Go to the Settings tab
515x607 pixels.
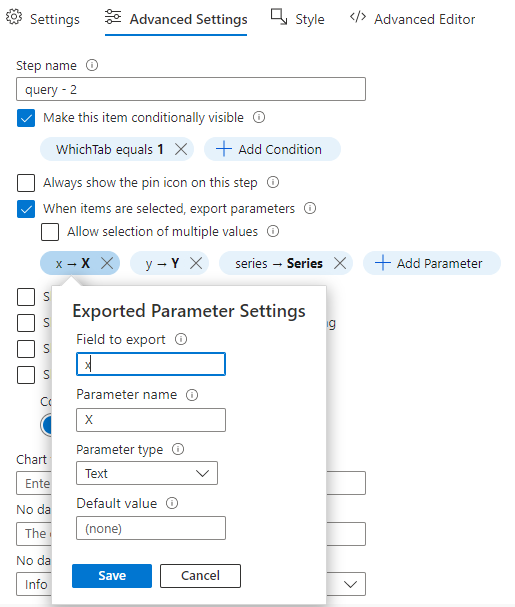[43, 19]
